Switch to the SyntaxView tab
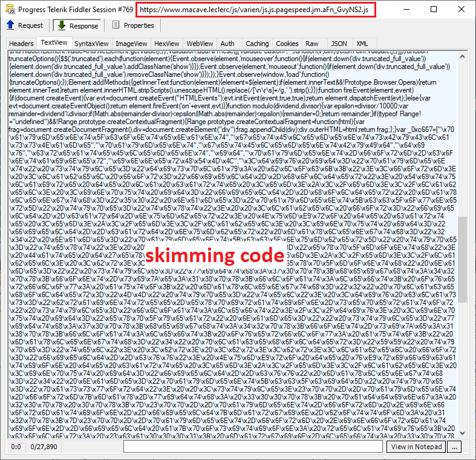 coord(91,44)
